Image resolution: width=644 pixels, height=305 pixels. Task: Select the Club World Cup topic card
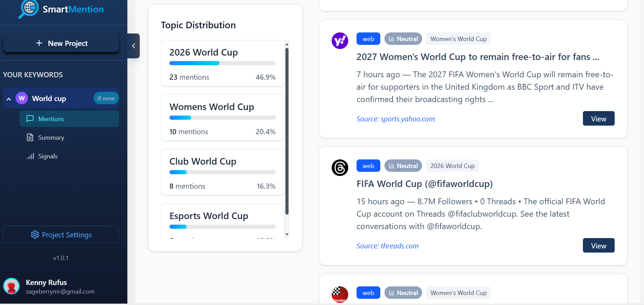(x=222, y=172)
